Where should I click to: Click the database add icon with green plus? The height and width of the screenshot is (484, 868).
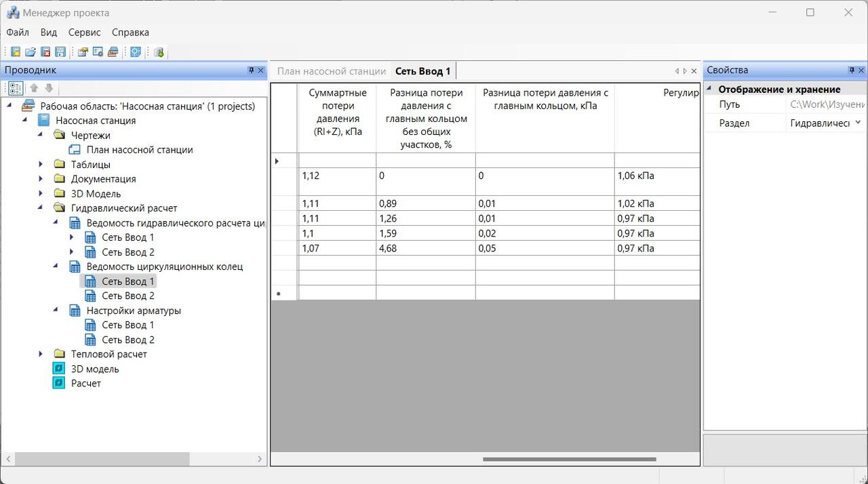(159, 52)
